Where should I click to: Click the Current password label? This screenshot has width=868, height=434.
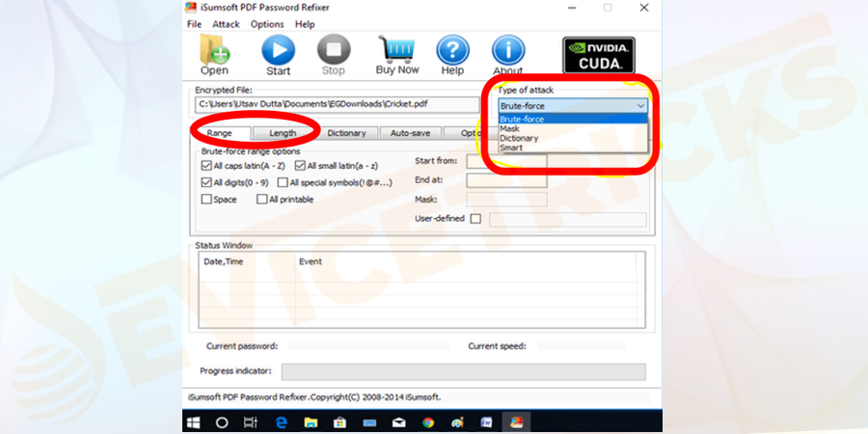tap(242, 346)
